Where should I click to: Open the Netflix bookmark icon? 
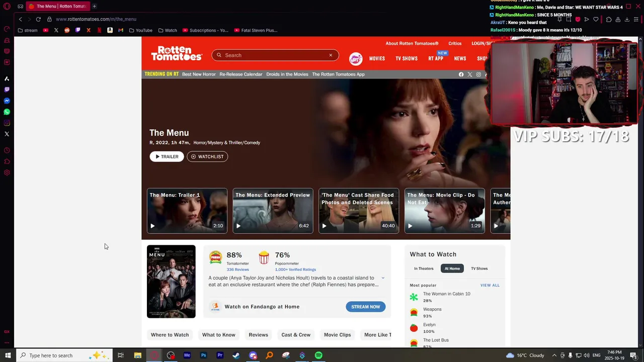pyautogui.click(x=99, y=30)
